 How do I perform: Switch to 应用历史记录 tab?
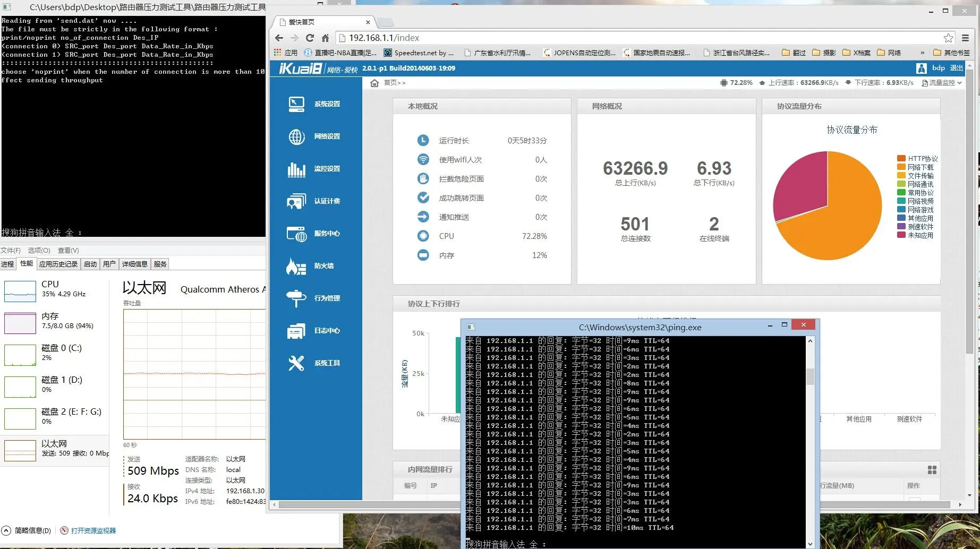58,264
